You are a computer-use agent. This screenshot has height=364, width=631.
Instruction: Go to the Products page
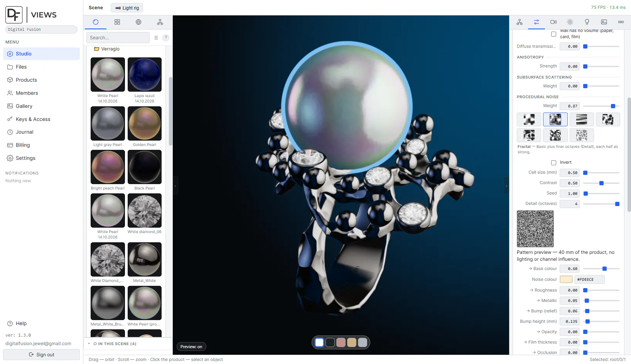[42, 80]
